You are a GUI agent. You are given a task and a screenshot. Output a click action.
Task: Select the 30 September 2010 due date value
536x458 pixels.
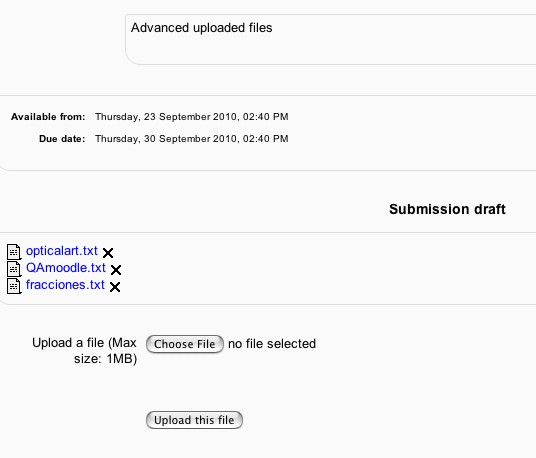click(192, 139)
